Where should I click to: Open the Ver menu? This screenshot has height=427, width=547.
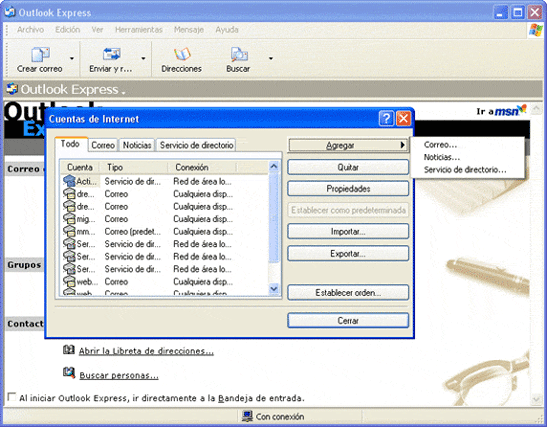[x=97, y=30]
